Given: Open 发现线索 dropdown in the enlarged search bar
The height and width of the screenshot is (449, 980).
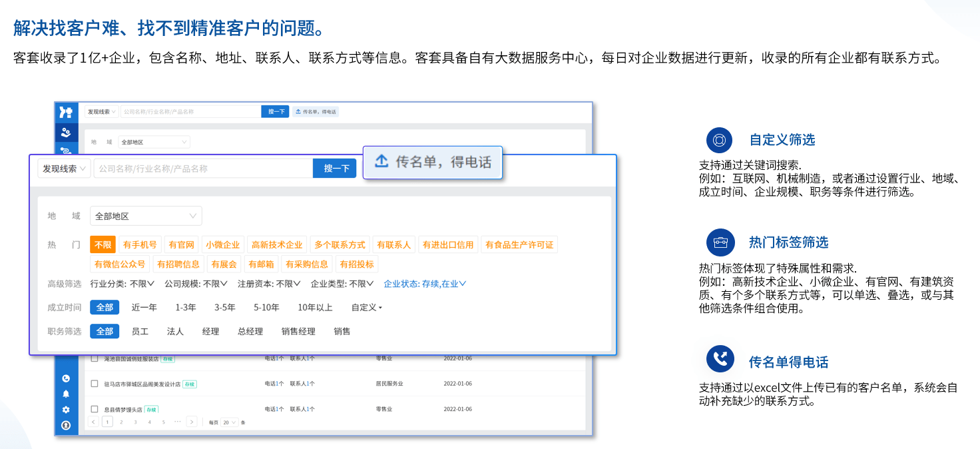Looking at the screenshot, I should pyautogui.click(x=65, y=169).
